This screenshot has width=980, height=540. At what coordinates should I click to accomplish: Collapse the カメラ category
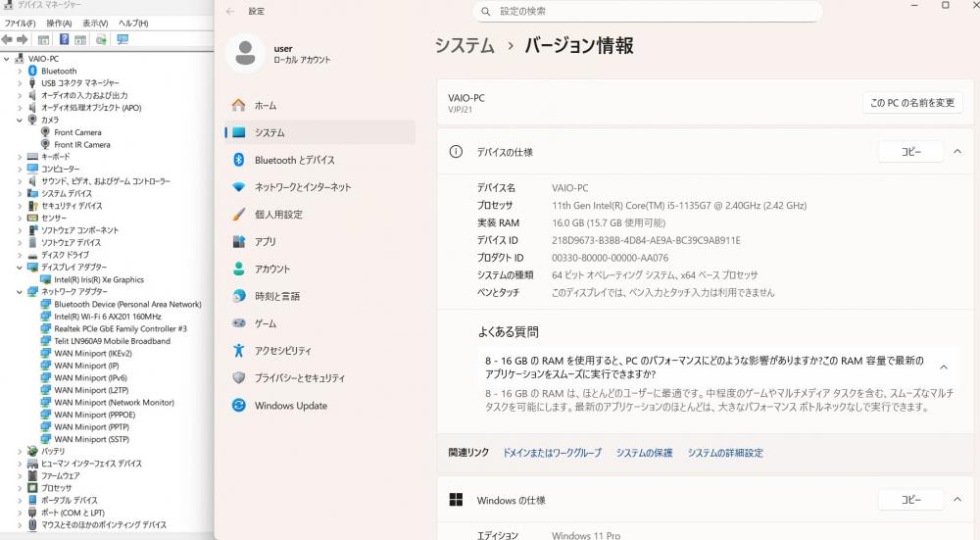pyautogui.click(x=20, y=120)
